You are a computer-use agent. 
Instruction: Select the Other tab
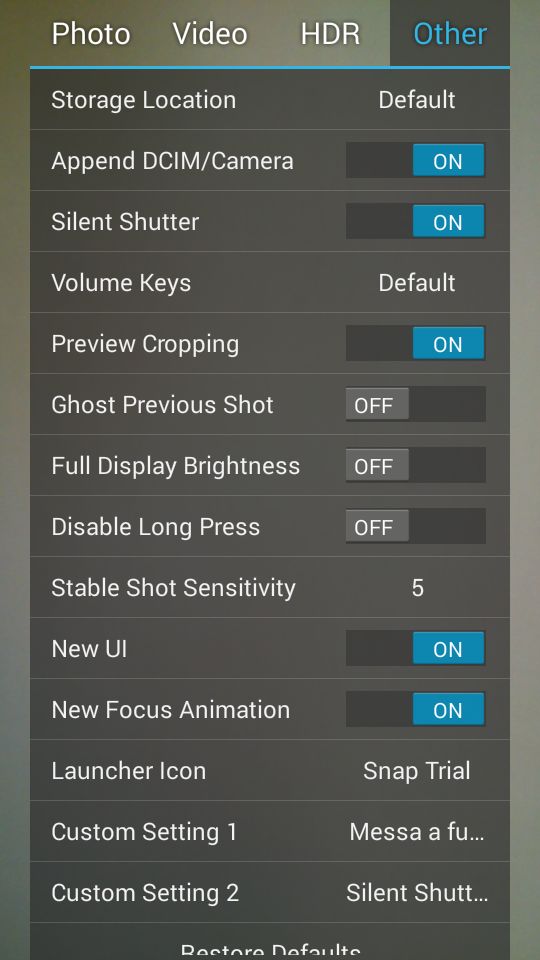click(450, 34)
